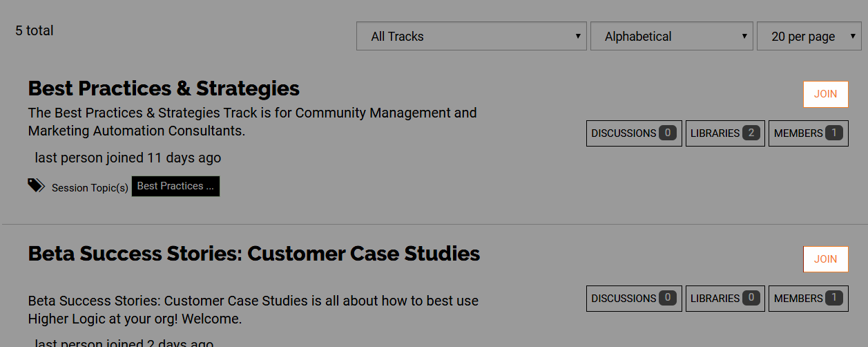Open Beta Success Stories: Customer Case Studies title
Viewport: 868px width, 347px height.
253,254
